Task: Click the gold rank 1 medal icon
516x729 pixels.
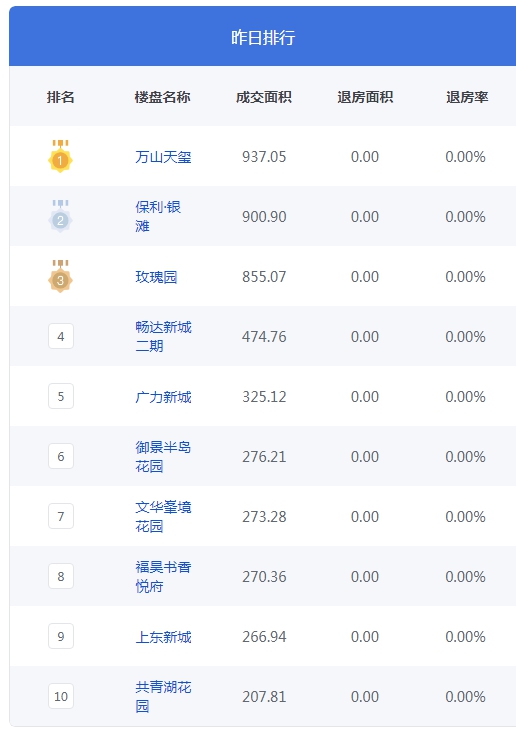Action: point(60,156)
